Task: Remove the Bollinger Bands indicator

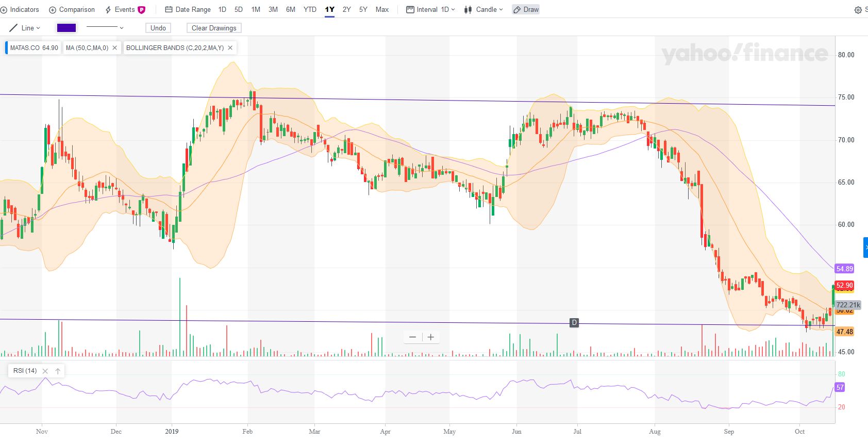Action: coord(230,48)
